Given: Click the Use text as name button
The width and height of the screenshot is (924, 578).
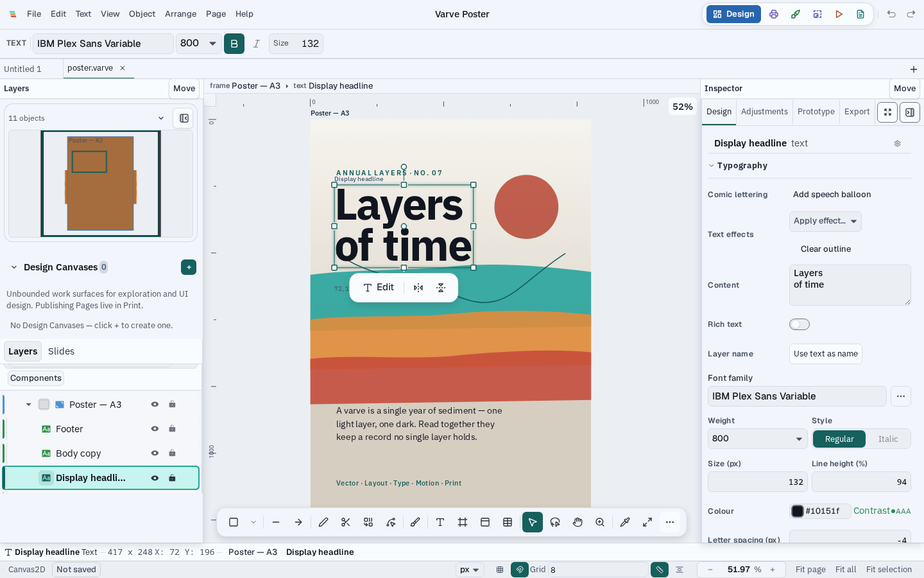Looking at the screenshot, I should (x=825, y=354).
